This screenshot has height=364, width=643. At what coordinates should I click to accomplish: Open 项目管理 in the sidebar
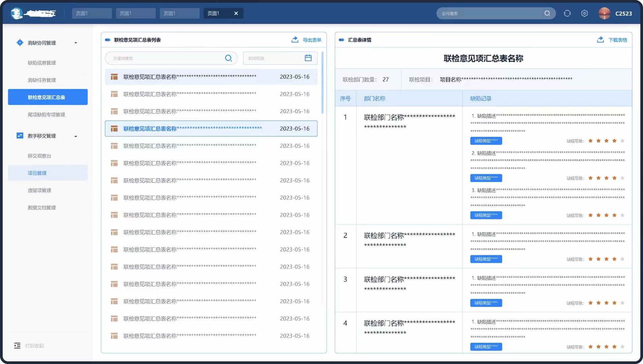pos(48,173)
